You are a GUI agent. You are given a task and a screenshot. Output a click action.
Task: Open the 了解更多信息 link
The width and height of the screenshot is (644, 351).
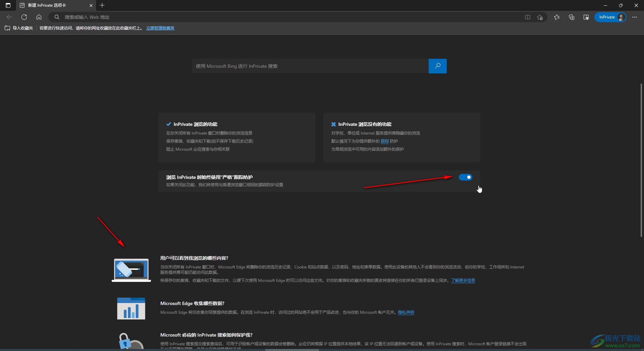tap(463, 281)
